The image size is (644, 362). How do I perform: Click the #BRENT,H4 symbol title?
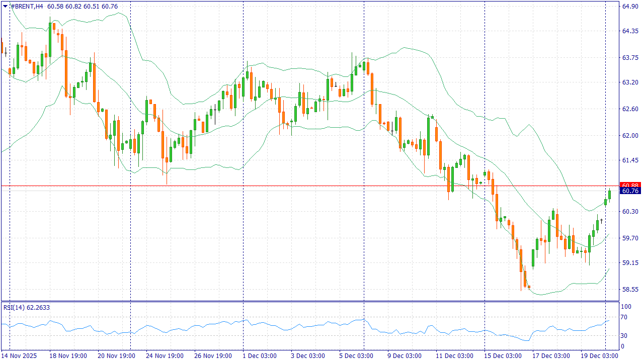click(x=27, y=6)
